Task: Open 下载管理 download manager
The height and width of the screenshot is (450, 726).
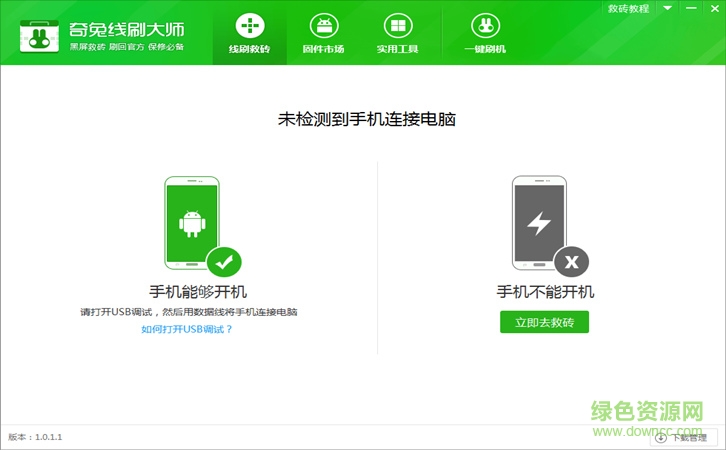Action: click(684, 438)
